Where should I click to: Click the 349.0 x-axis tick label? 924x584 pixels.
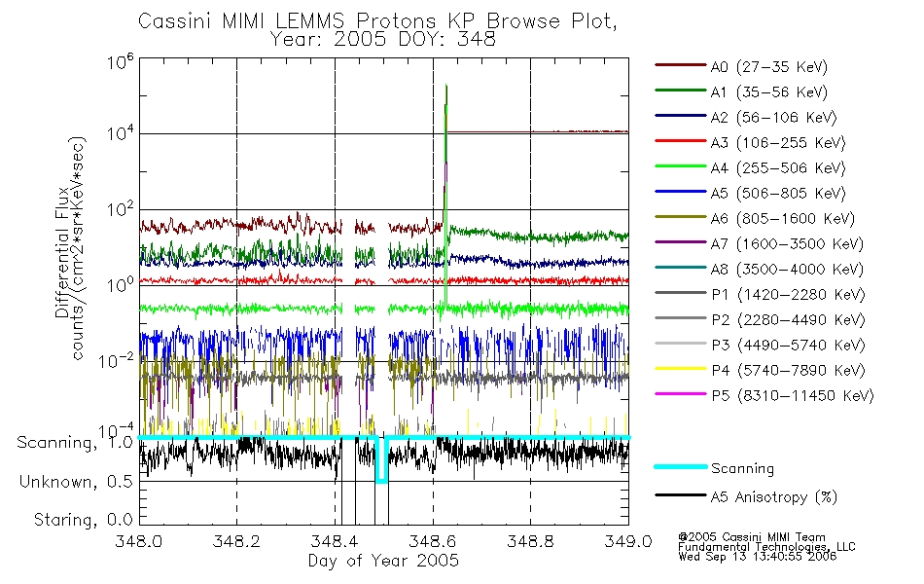tap(628, 541)
